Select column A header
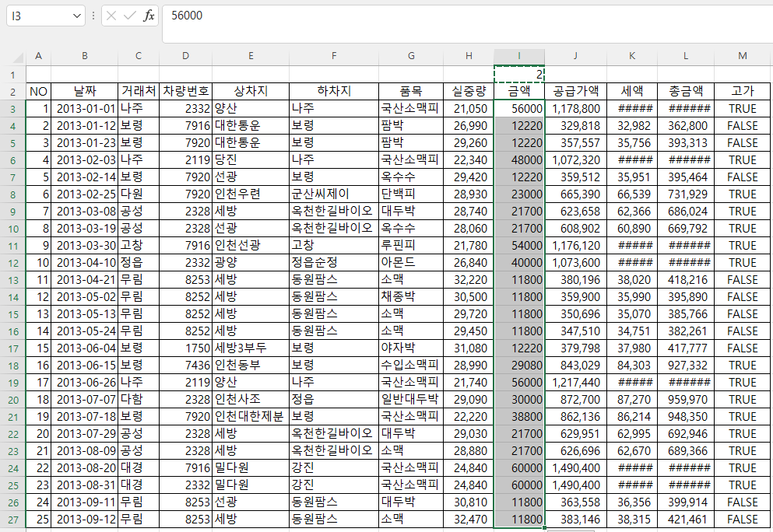This screenshot has height=532, width=773. coord(38,56)
